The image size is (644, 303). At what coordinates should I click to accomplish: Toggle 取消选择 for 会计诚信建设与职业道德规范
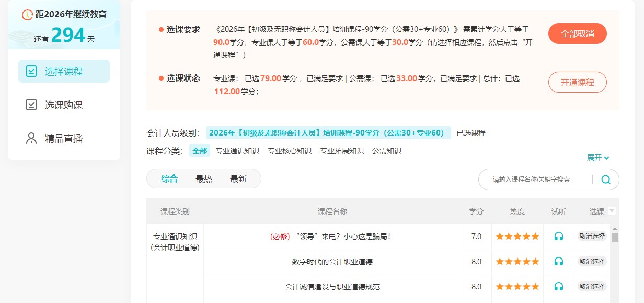(592, 287)
